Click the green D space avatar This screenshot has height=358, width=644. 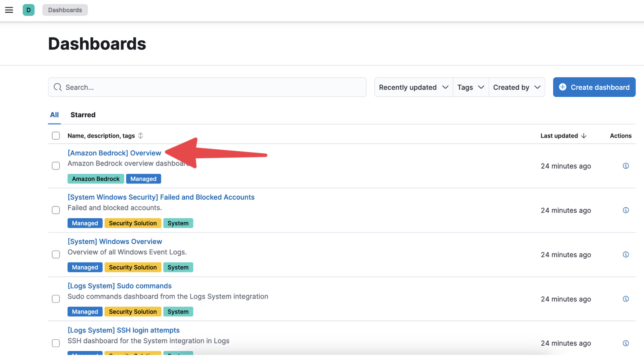tap(29, 10)
